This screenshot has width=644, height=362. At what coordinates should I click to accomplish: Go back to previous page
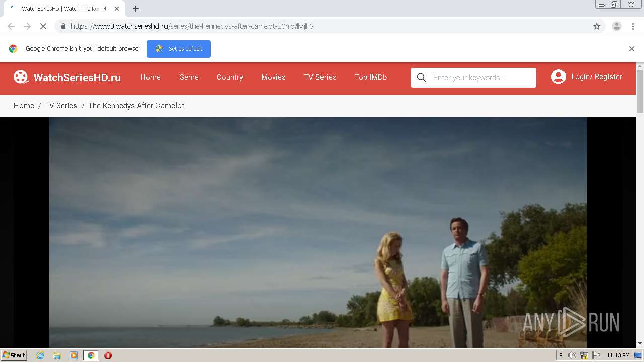[11, 26]
